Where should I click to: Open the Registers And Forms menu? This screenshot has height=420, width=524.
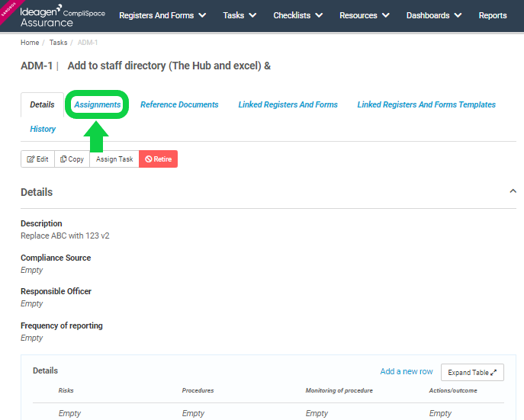coord(162,16)
